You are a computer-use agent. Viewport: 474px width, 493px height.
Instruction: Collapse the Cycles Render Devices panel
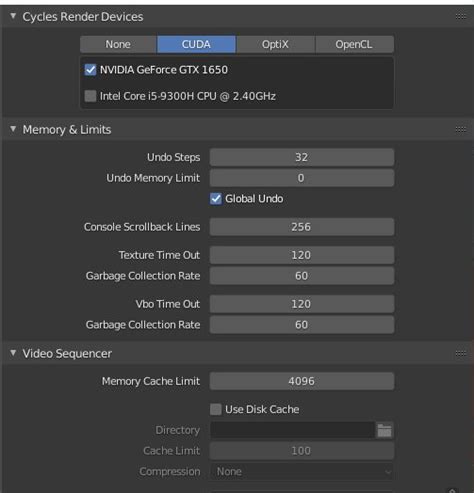(x=13, y=16)
